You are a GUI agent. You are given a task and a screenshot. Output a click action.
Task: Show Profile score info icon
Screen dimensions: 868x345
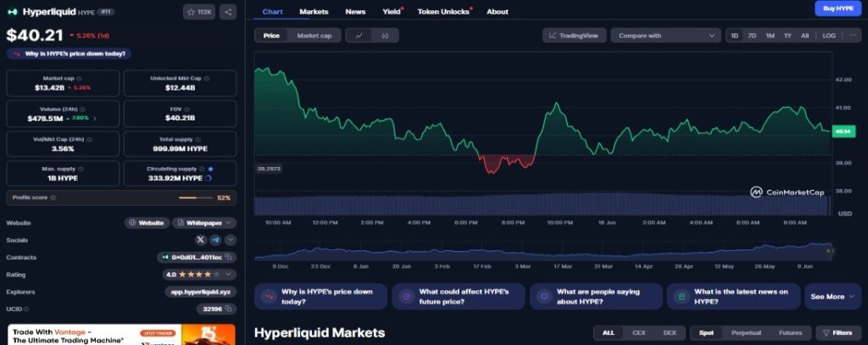coord(53,198)
